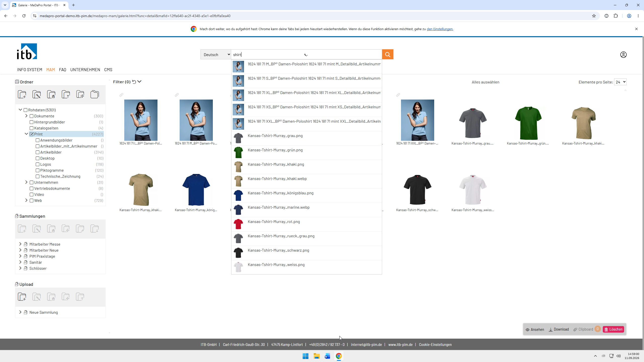Expand the Dokumente folder tree node
644x362 pixels.
(26, 116)
